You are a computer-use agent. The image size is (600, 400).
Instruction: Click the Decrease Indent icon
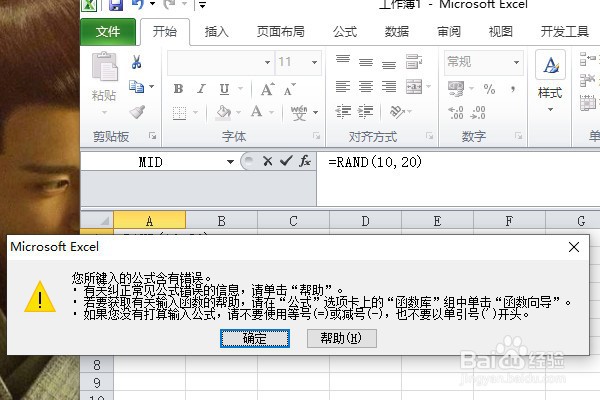point(343,111)
